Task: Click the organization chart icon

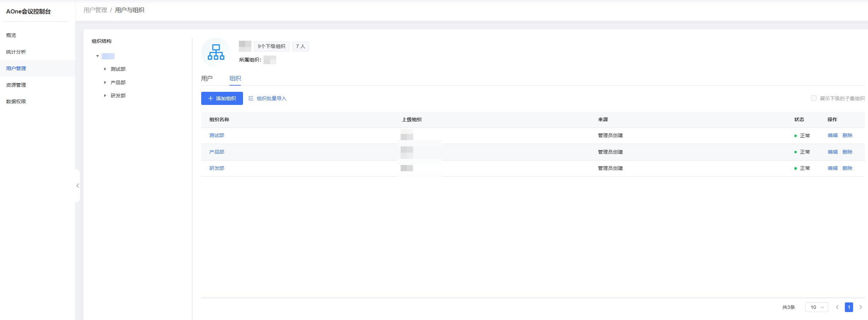Action: tap(216, 52)
